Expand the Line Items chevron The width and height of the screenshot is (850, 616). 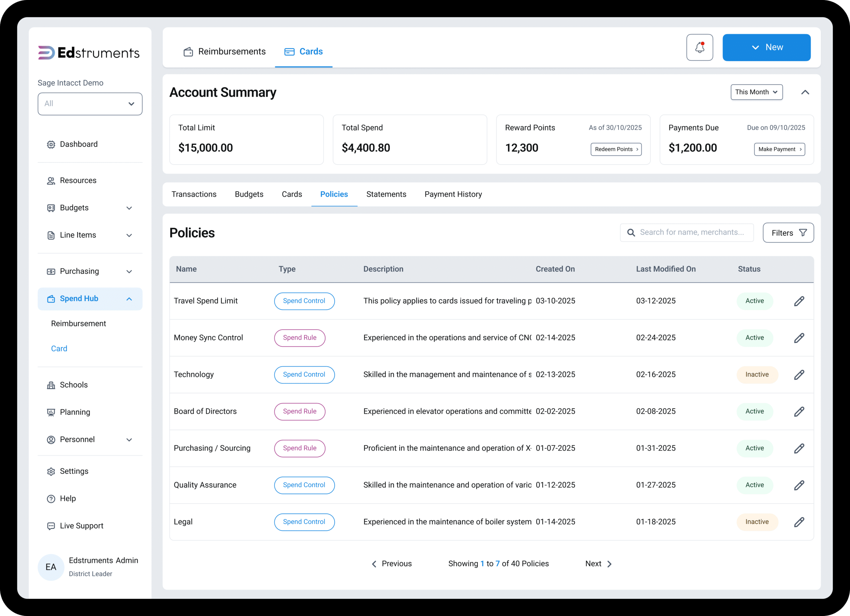click(129, 235)
